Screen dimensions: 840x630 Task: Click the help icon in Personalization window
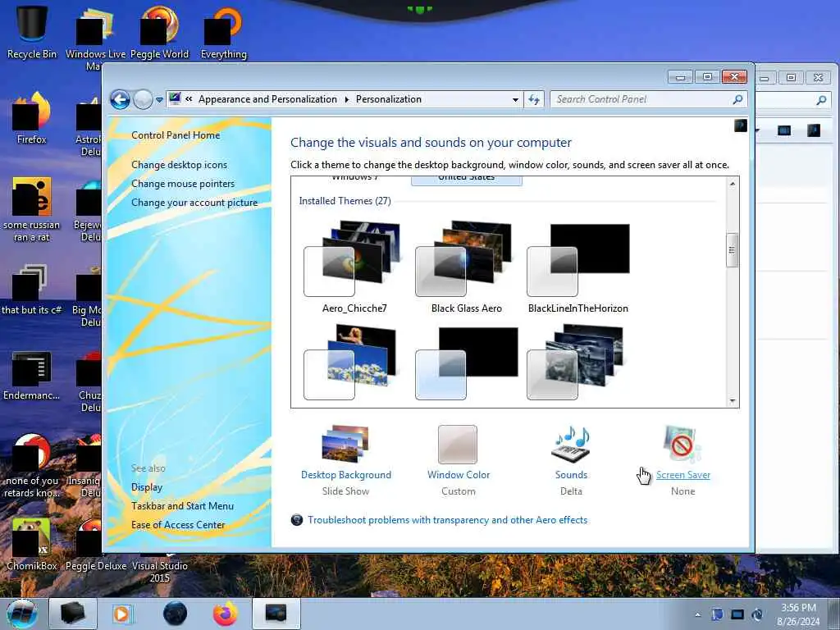click(x=741, y=126)
